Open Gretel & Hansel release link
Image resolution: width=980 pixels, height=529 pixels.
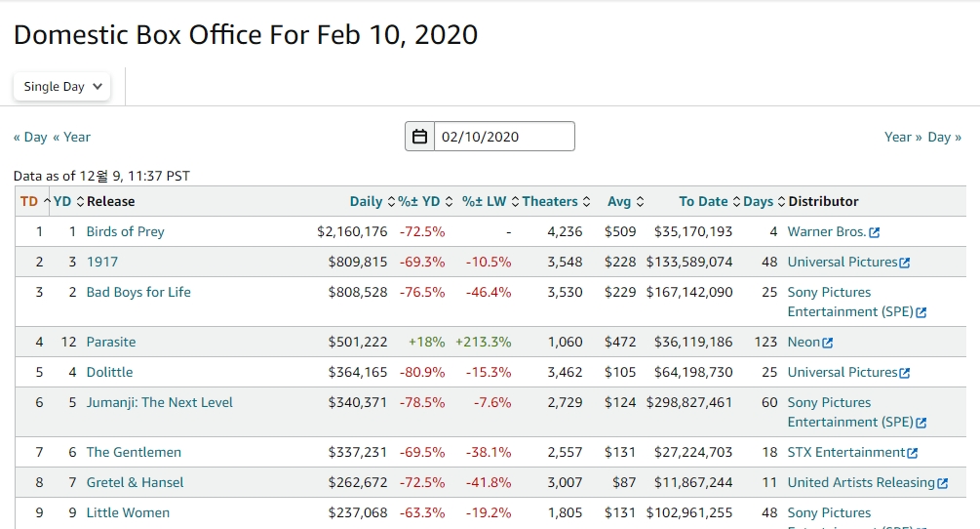click(x=135, y=482)
